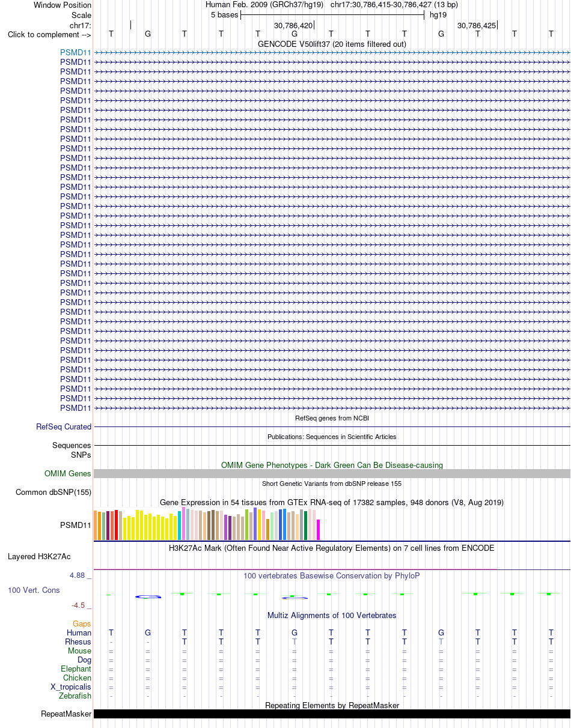Click the gray OMIM Genes item bar

(332, 474)
